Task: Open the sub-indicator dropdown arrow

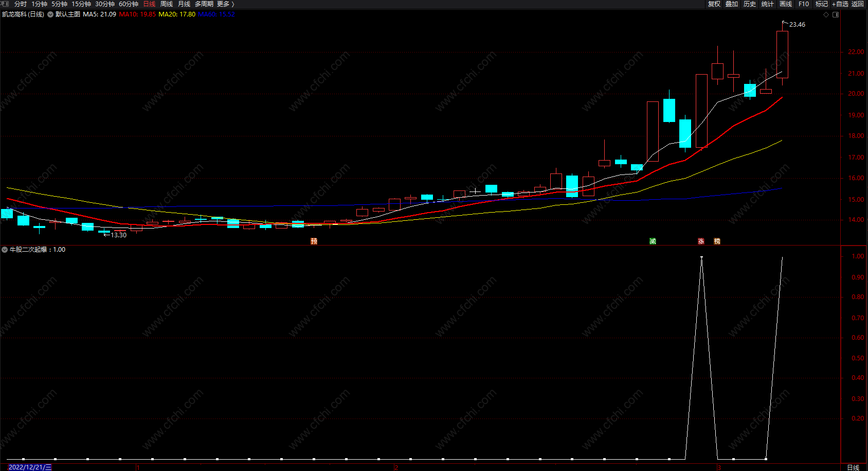Action: coord(5,250)
